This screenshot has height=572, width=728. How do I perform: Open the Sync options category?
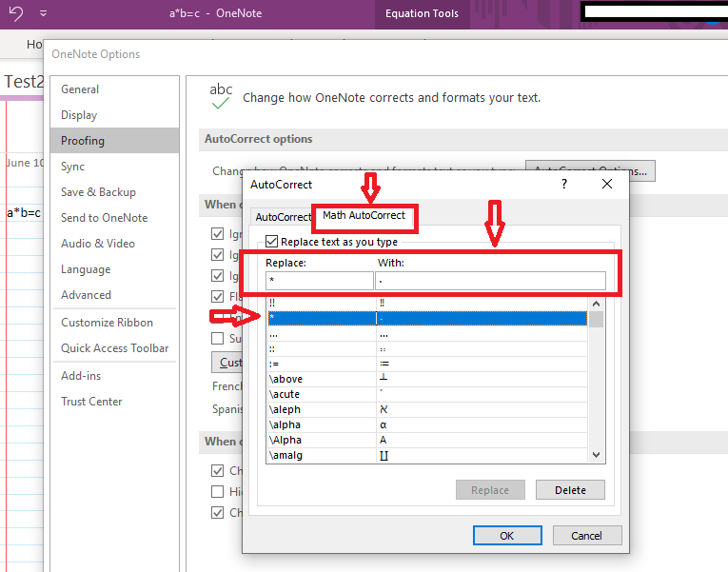tap(114, 167)
